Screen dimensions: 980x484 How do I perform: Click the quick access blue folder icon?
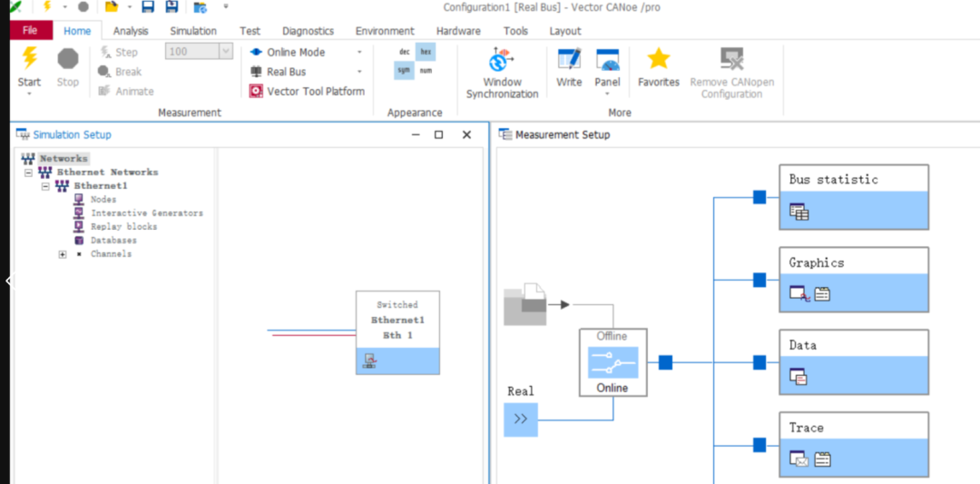(200, 7)
